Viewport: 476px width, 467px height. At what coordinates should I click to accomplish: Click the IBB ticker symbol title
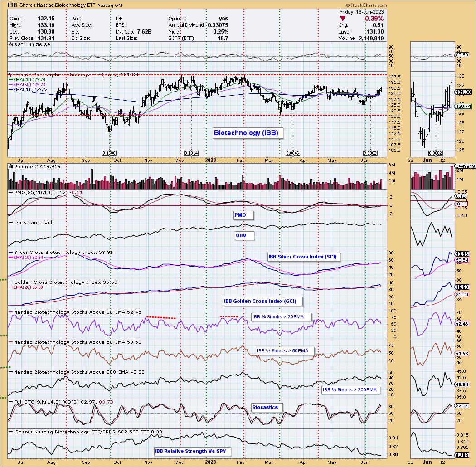[x=12, y=5]
